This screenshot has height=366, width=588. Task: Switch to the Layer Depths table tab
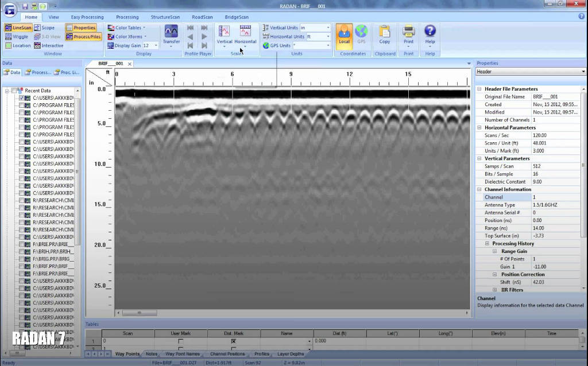pos(291,354)
